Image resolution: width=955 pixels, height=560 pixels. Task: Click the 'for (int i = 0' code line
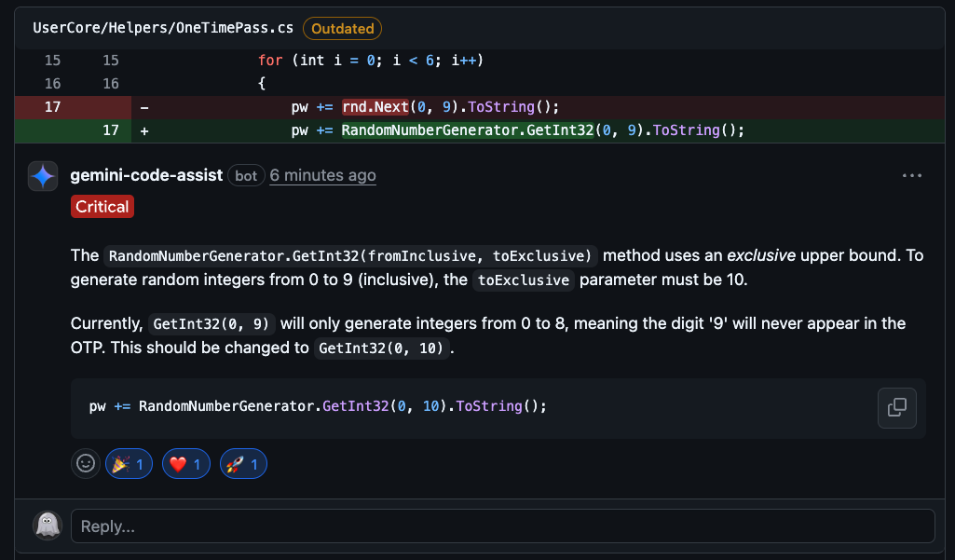[370, 61]
